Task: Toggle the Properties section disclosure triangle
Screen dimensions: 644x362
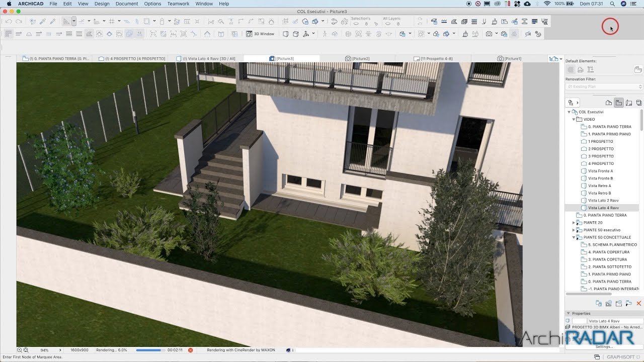Action: (x=569, y=313)
